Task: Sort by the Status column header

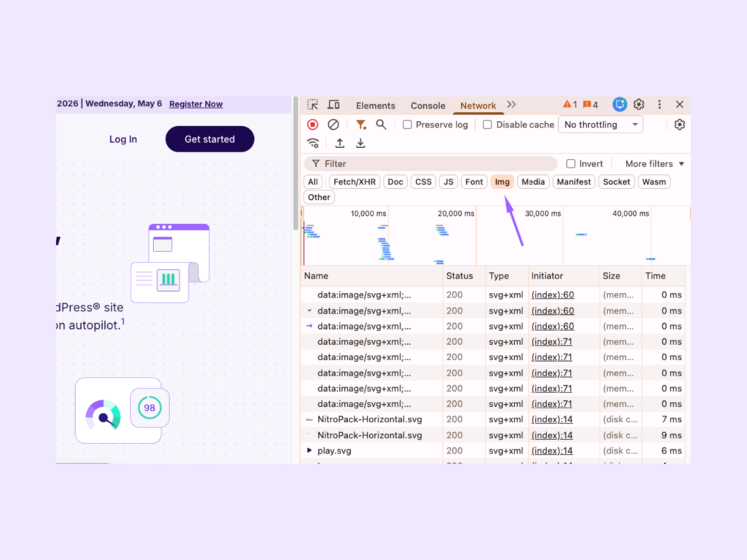Action: [x=464, y=276]
